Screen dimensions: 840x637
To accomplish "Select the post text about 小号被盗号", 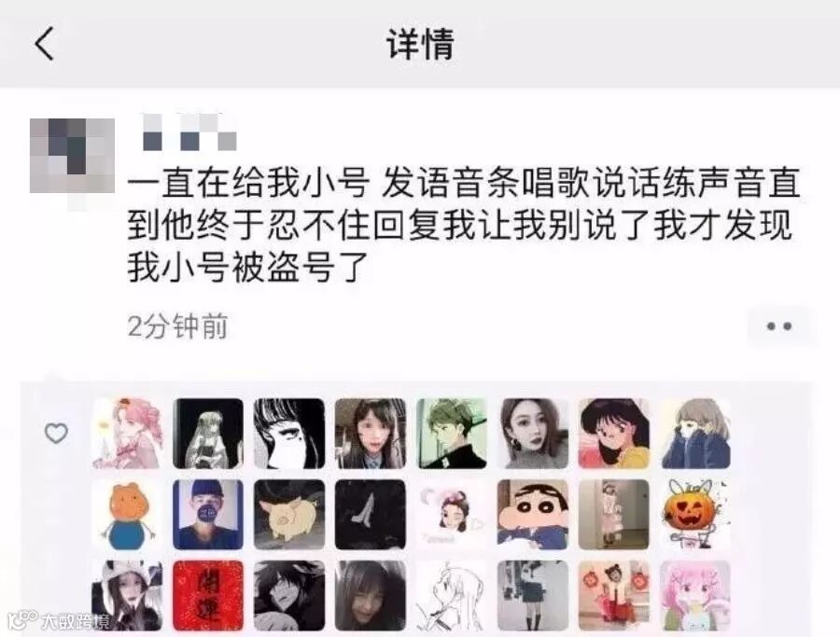I will [x=464, y=225].
